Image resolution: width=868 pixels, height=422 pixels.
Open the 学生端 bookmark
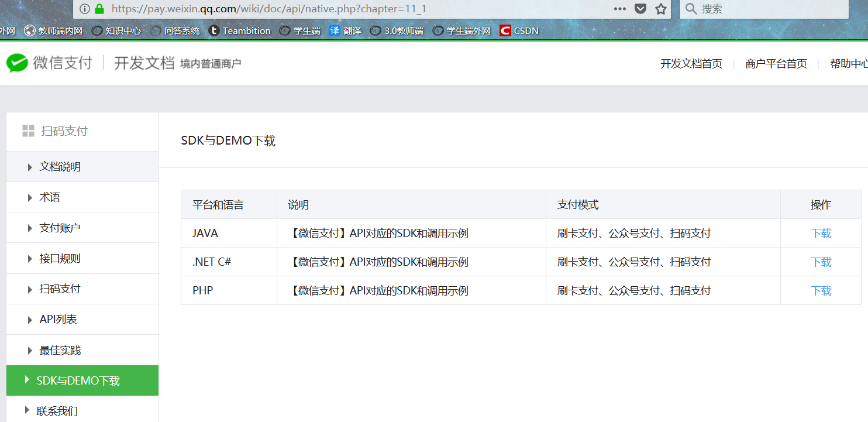300,30
